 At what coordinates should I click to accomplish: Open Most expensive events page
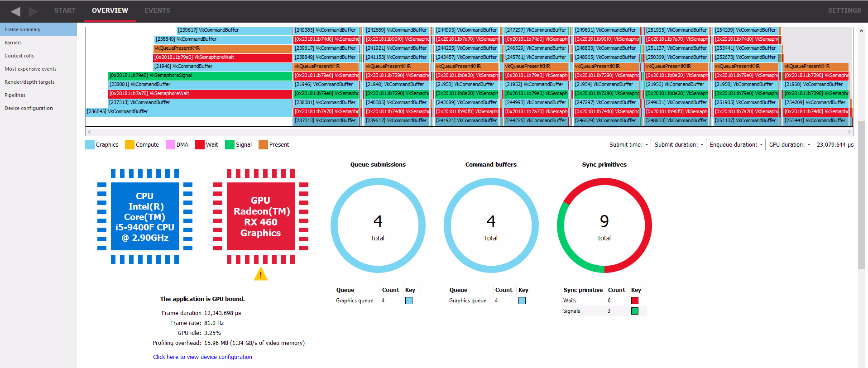point(30,69)
